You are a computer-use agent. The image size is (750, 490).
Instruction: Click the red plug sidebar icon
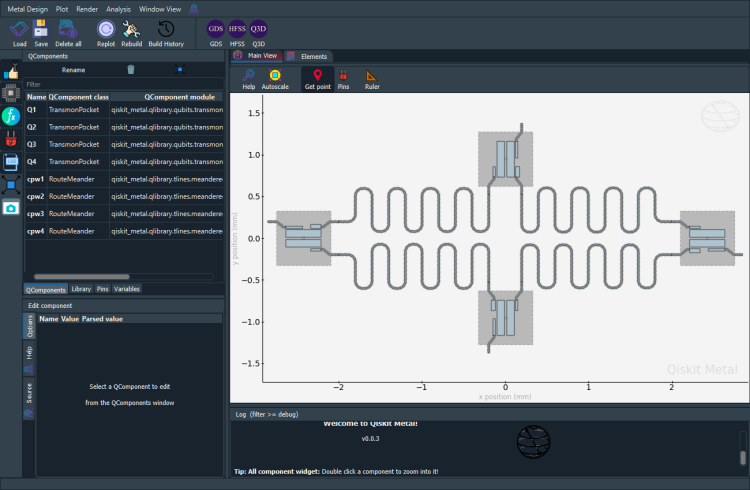click(11, 139)
